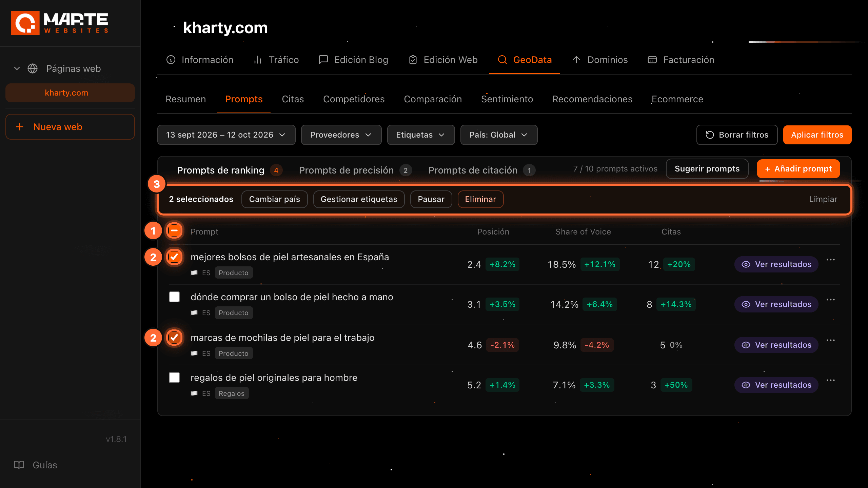Uncheck 'marcas de mochilas de piel para el trabajo'
This screenshot has height=488, width=868.
pyautogui.click(x=174, y=337)
